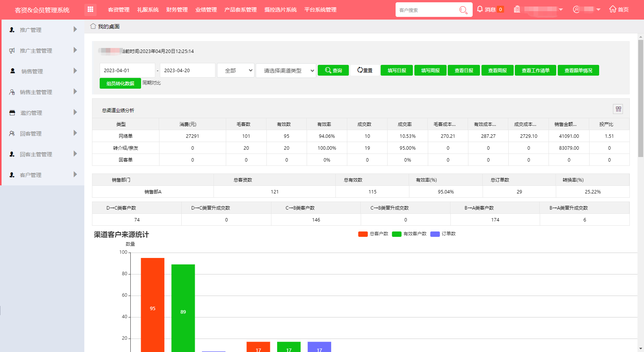The width and height of the screenshot is (644, 352).
Task: Click the 销售管理 person icon
Action: 13,71
